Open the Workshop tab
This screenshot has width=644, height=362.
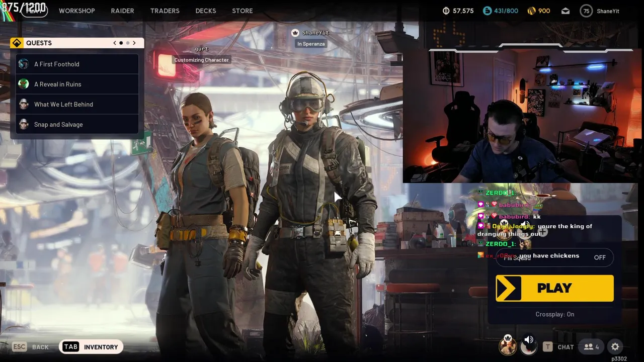click(x=76, y=11)
